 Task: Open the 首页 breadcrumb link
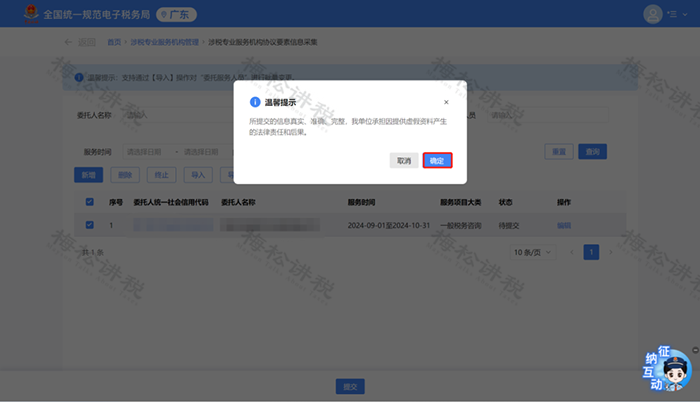[x=114, y=42]
